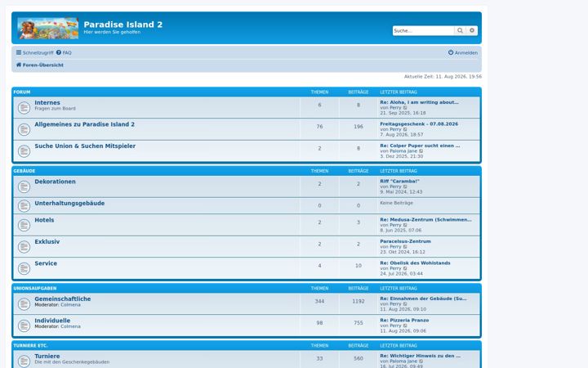588x368 pixels.
Task: Open last post 'Re: Einnahmen der Gebäude'
Action: click(423, 299)
